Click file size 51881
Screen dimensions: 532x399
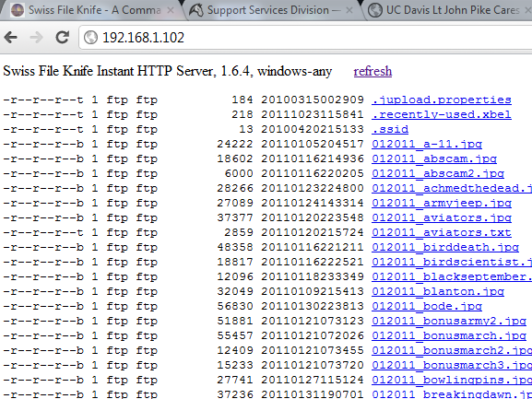coord(235,321)
